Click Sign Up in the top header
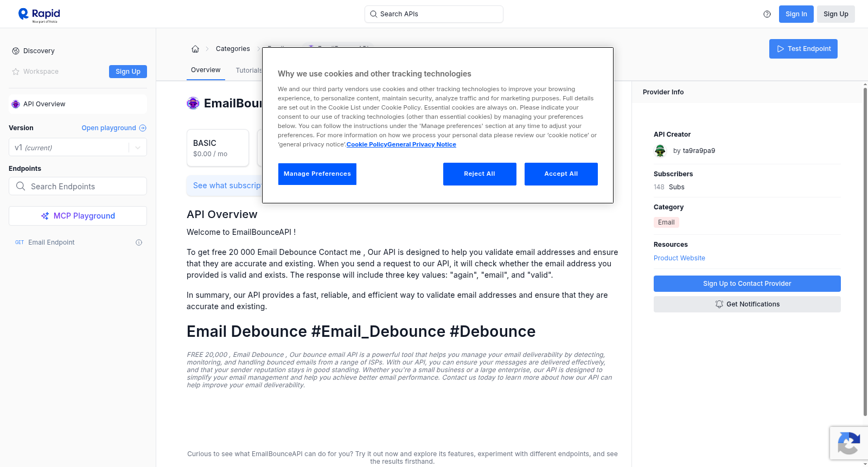Viewport: 868px width, 467px height. tap(835, 14)
